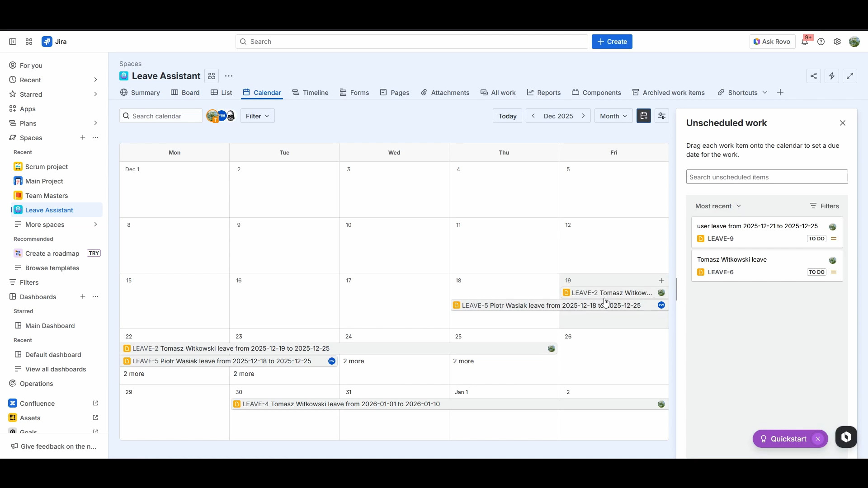868x488 pixels.
Task: Click the Search unscheduled items field
Action: (x=767, y=177)
